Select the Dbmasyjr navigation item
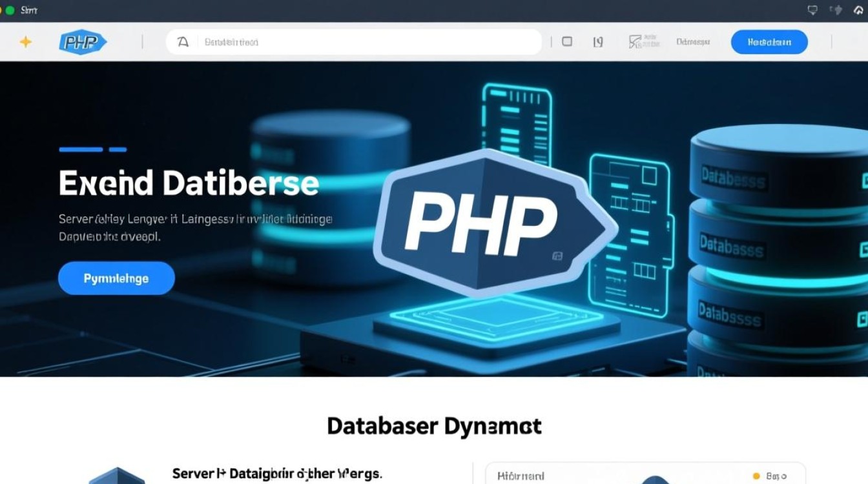This screenshot has height=484, width=868. coord(692,41)
